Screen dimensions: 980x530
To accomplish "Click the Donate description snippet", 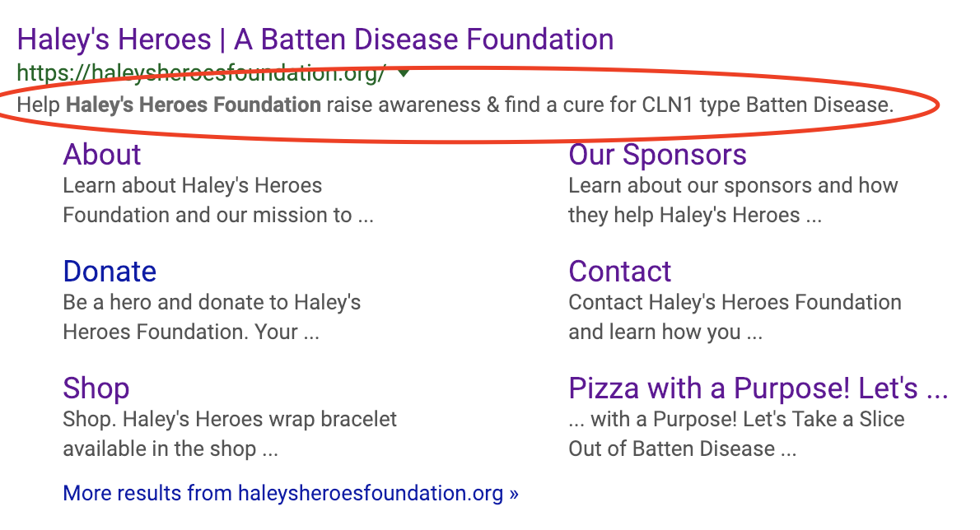I will pyautogui.click(x=212, y=317).
